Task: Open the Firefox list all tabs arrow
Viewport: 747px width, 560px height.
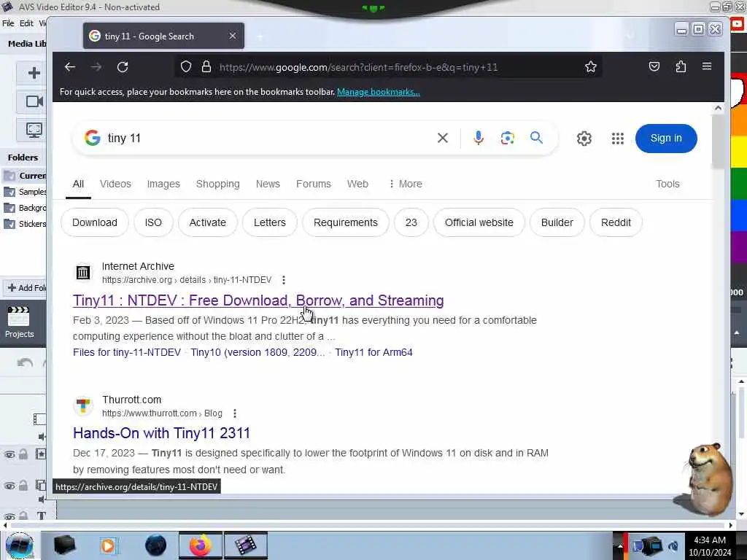Action: coord(630,36)
